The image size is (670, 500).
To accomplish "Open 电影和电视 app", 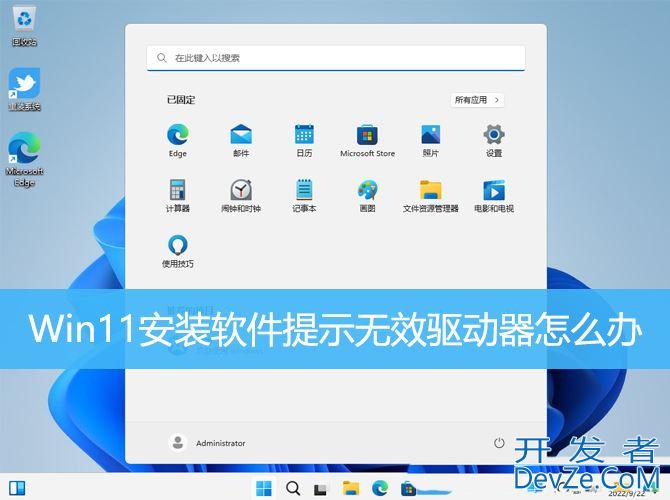I will click(494, 196).
